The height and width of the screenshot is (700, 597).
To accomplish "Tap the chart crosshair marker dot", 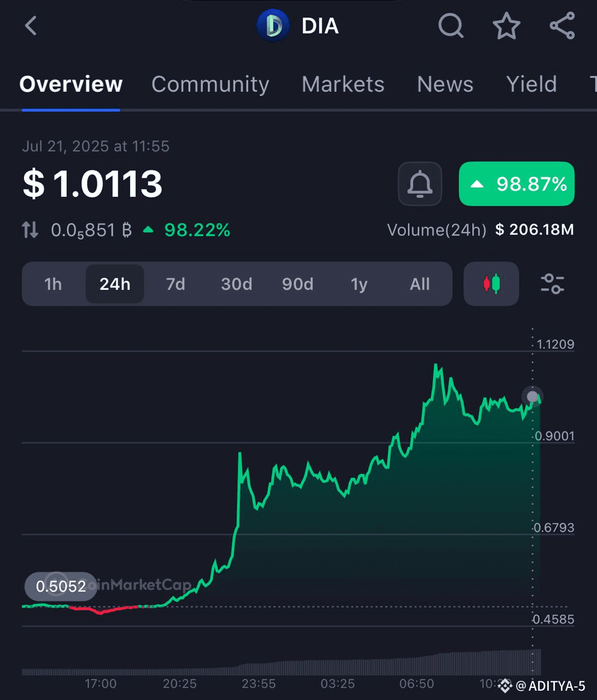I will pyautogui.click(x=532, y=396).
